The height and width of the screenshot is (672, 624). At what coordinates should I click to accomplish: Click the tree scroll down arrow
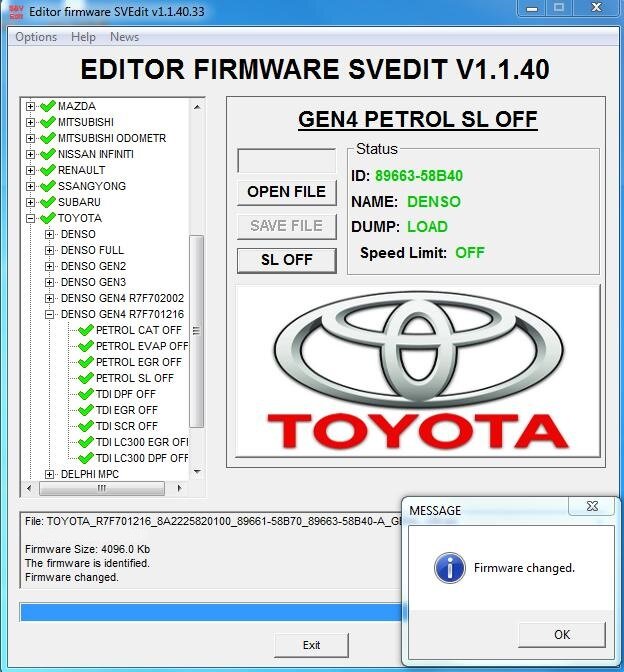(x=197, y=472)
